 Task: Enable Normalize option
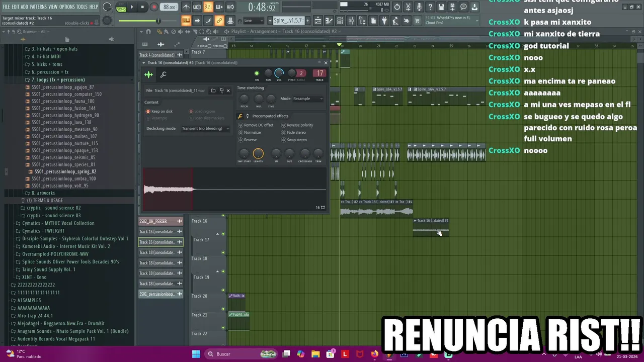tap(250, 132)
